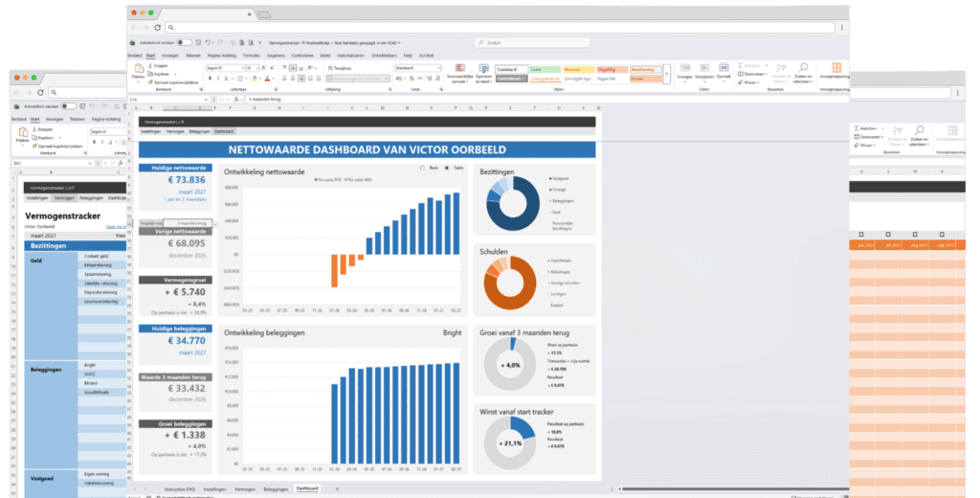The image size is (980, 498).
Task: Click the Vermogen navigation button above dashboard
Action: tap(175, 130)
